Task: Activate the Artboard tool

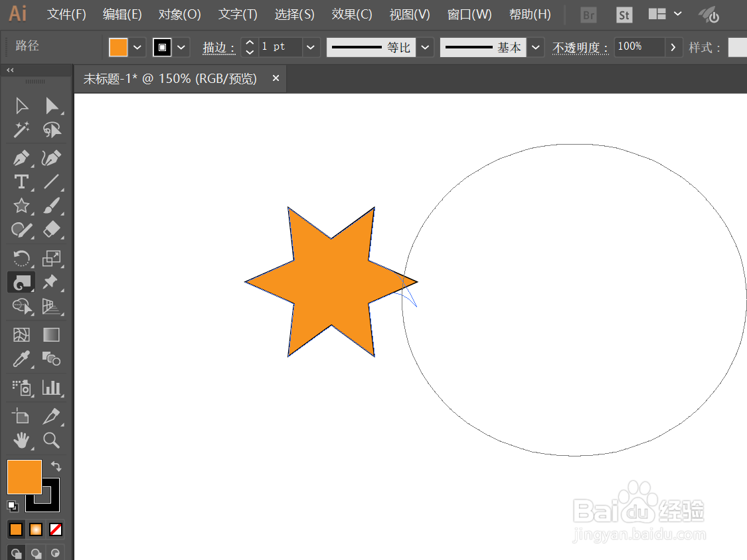Action: pyautogui.click(x=21, y=416)
